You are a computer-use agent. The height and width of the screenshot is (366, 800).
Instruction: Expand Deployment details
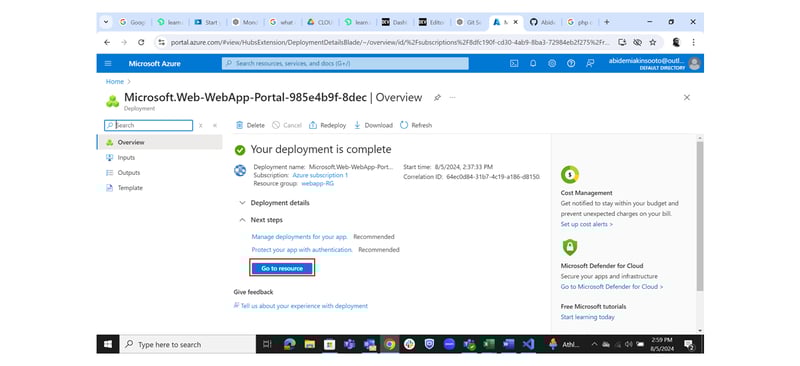click(x=274, y=203)
